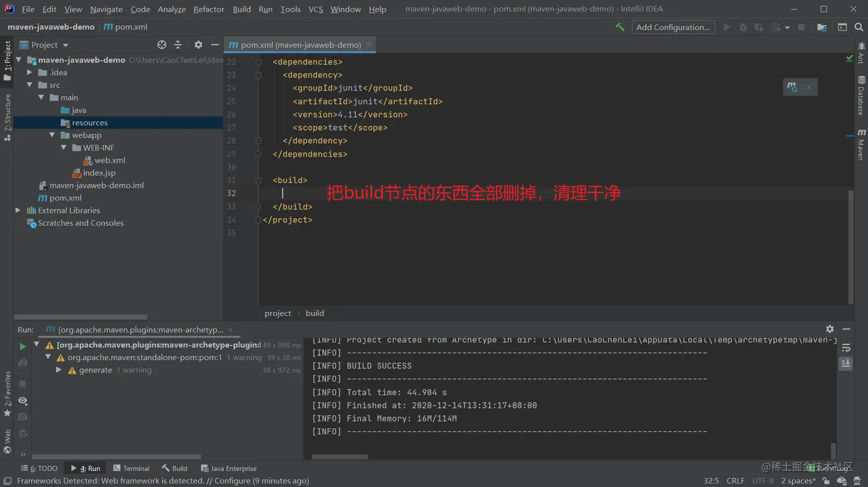Click the console horizontal scrollbar
Image resolution: width=868 pixels, height=487 pixels.
point(339,457)
